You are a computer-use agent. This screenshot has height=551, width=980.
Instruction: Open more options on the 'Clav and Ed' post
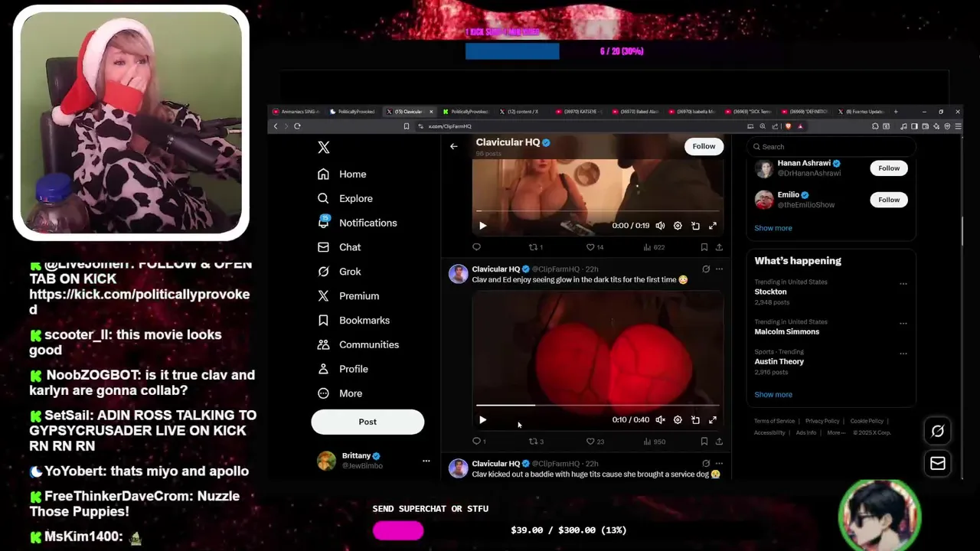coord(719,269)
